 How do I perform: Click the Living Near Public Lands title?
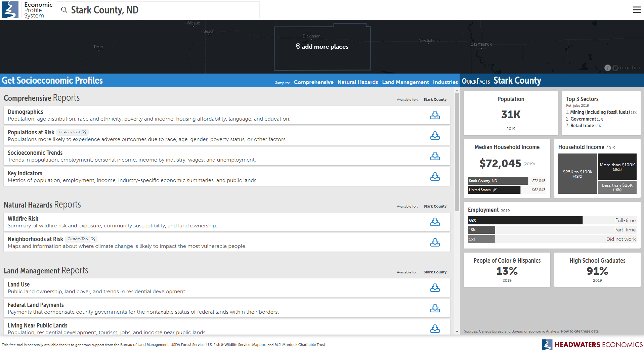pos(38,325)
